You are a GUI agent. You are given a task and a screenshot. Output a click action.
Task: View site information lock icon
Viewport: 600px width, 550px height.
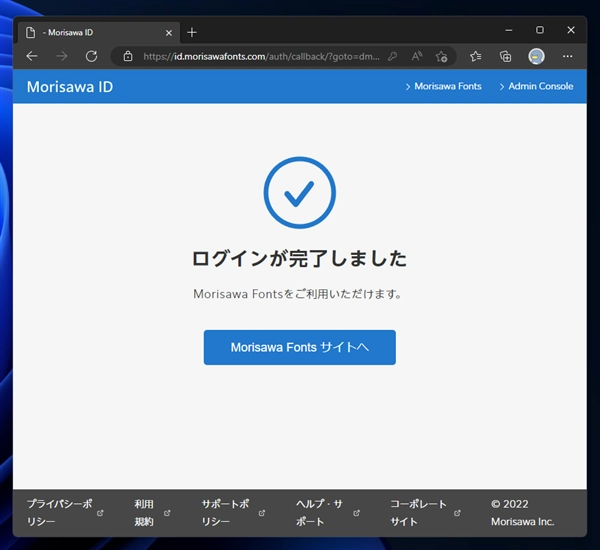[x=128, y=56]
